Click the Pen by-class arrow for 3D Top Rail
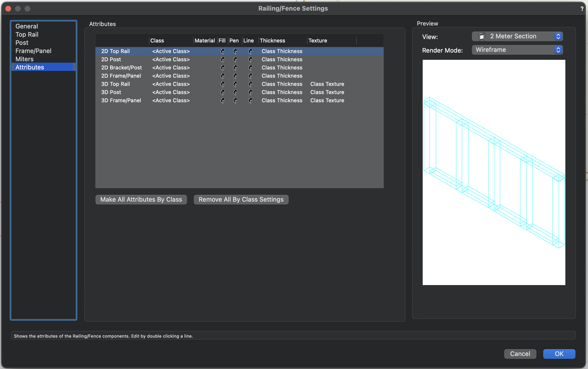The height and width of the screenshot is (369, 588). click(x=235, y=84)
